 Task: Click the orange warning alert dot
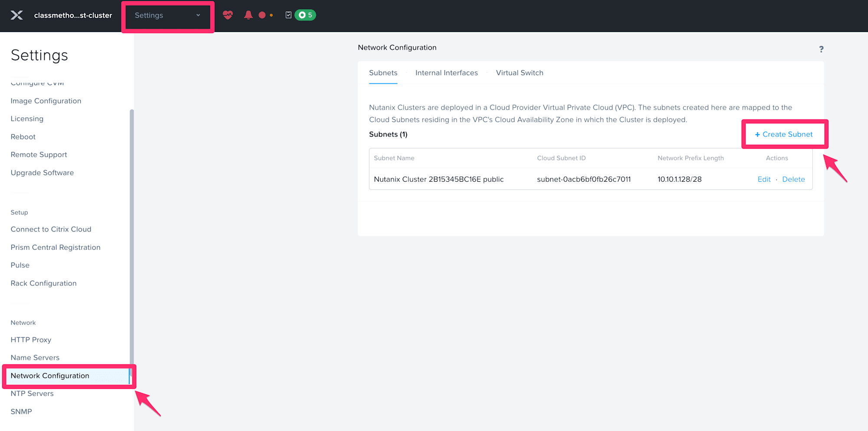[272, 15]
